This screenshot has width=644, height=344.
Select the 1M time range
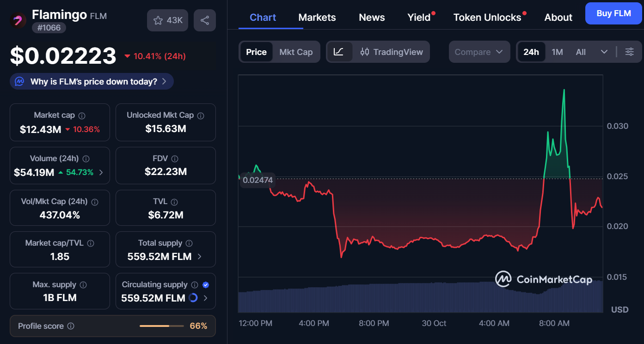(x=557, y=52)
